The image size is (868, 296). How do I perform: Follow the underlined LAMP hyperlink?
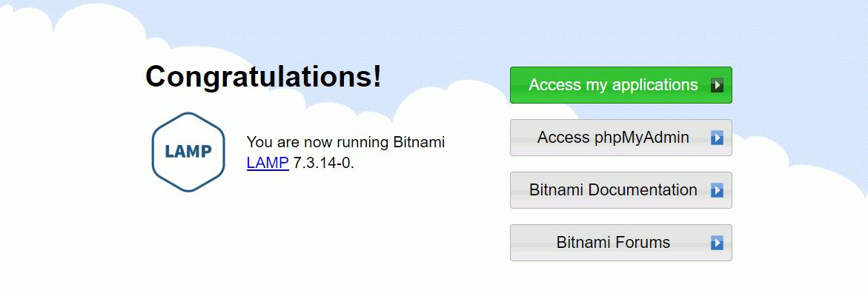[x=268, y=163]
